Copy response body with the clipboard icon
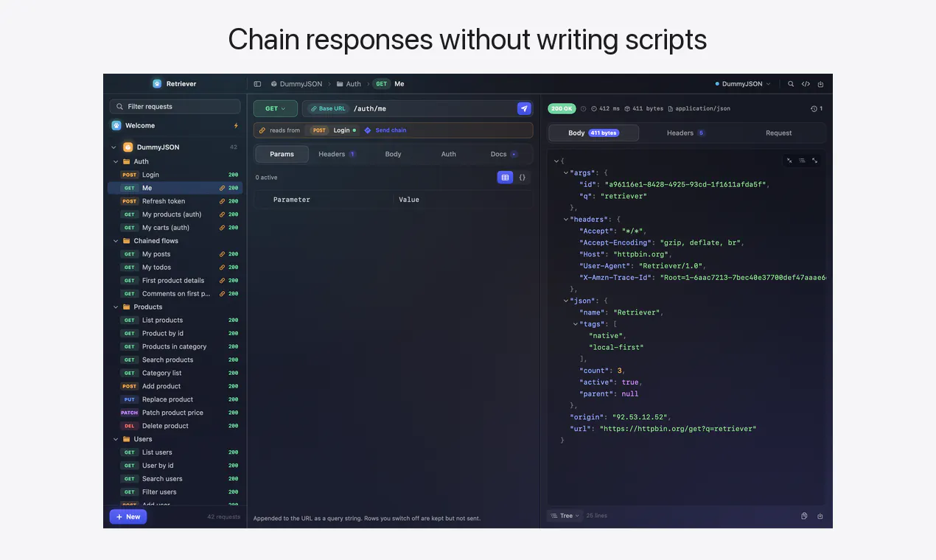 click(804, 516)
